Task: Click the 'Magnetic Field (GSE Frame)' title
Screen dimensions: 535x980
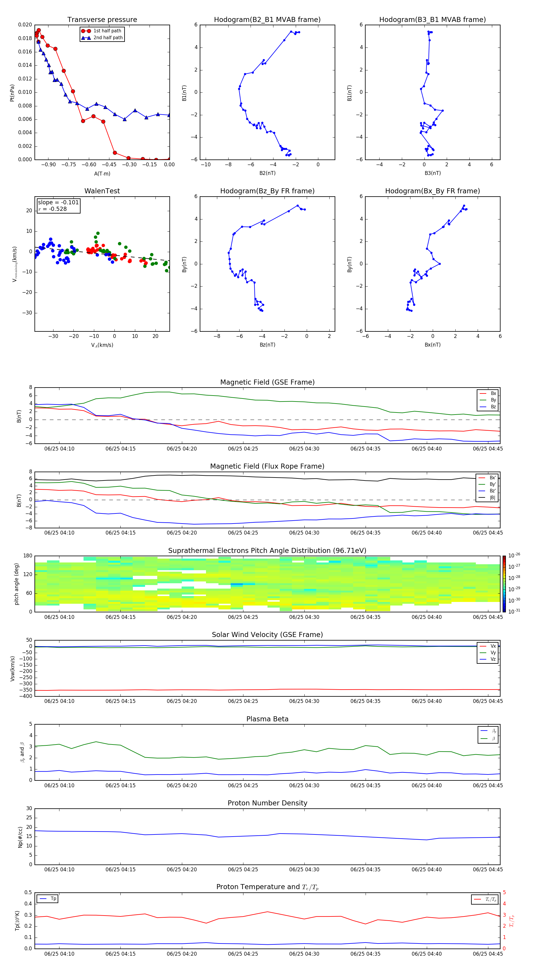Action: [x=267, y=382]
